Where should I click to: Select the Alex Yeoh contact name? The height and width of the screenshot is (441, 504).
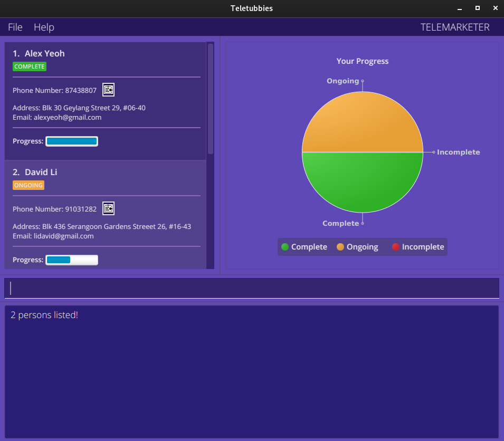(44, 53)
